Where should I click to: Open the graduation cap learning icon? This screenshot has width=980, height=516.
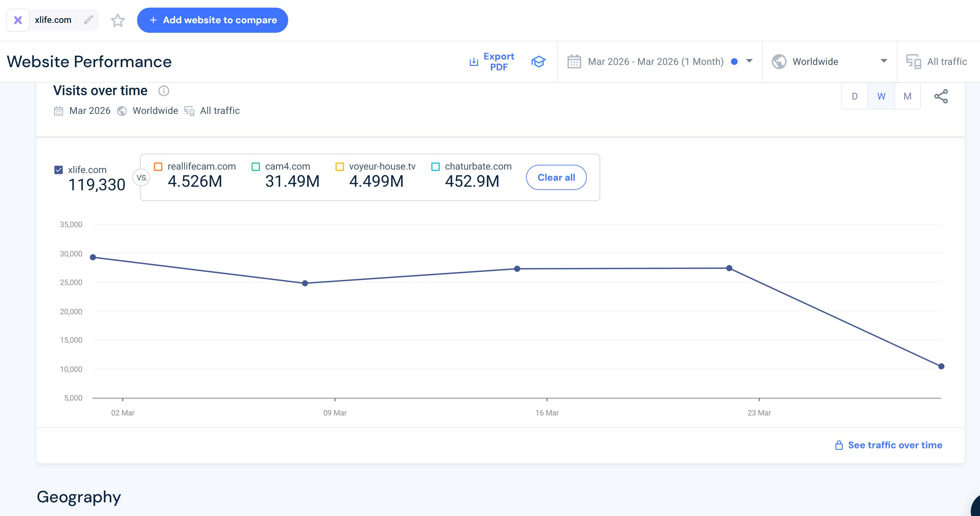point(538,62)
